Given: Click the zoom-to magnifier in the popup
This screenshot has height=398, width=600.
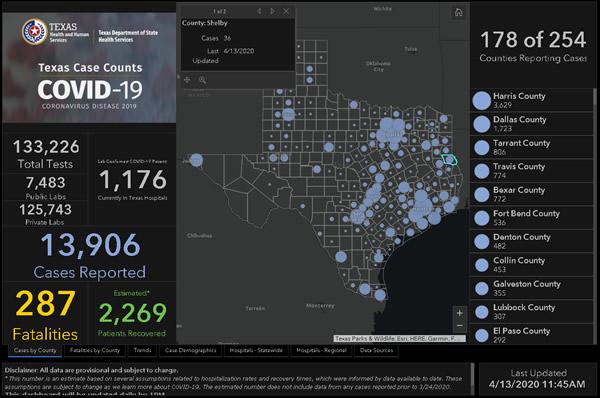Looking at the screenshot, I should pos(202,80).
